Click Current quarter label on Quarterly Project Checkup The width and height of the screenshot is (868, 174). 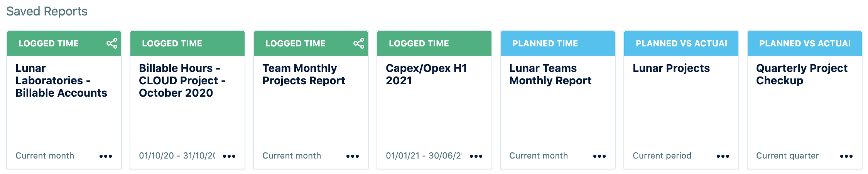787,156
